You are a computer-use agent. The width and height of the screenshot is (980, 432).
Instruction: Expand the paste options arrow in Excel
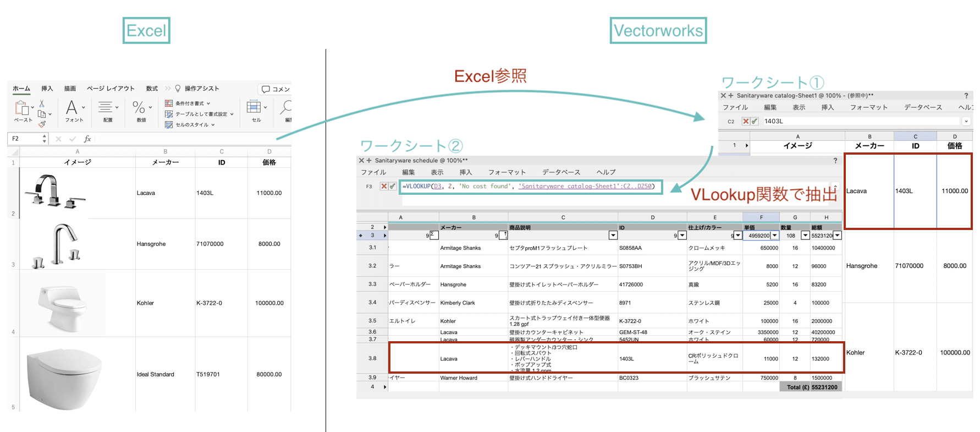[32, 107]
